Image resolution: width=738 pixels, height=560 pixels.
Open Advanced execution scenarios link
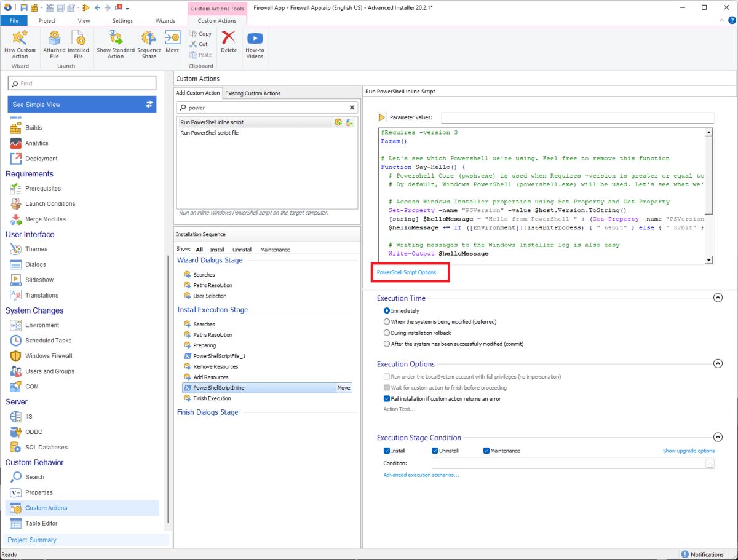click(421, 475)
